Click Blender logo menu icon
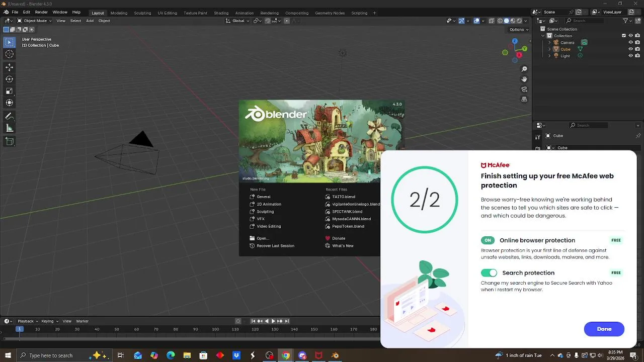The height and width of the screenshot is (362, 644). click(6, 12)
